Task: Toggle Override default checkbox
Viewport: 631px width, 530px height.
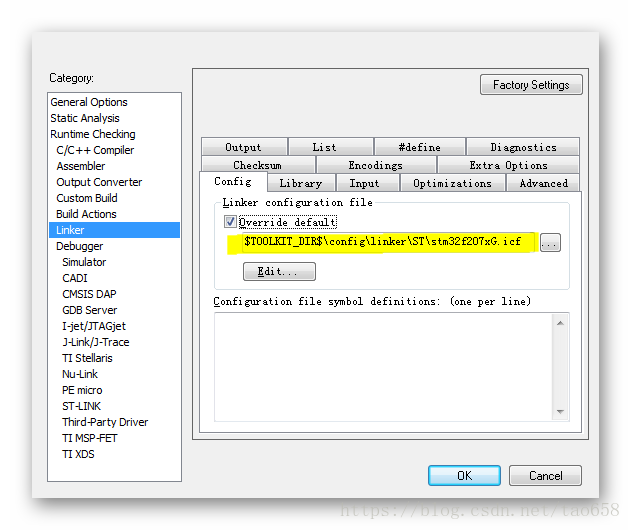Action: tap(230, 222)
